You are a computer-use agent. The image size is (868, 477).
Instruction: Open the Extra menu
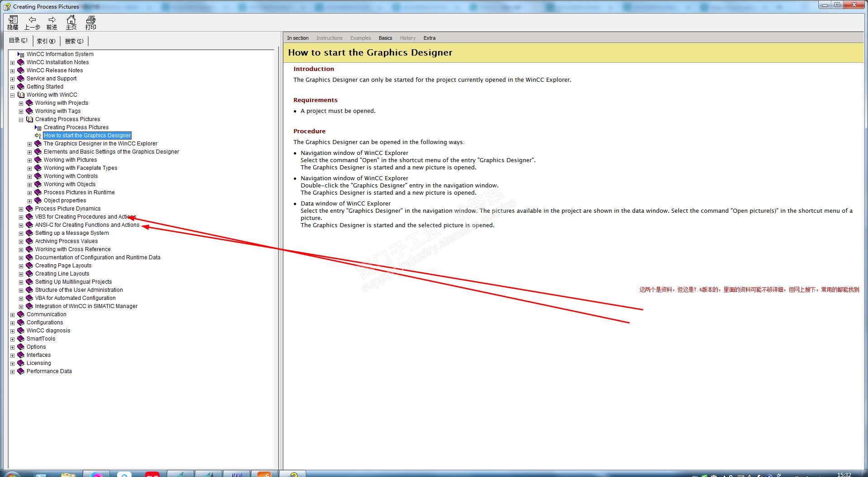pyautogui.click(x=429, y=38)
